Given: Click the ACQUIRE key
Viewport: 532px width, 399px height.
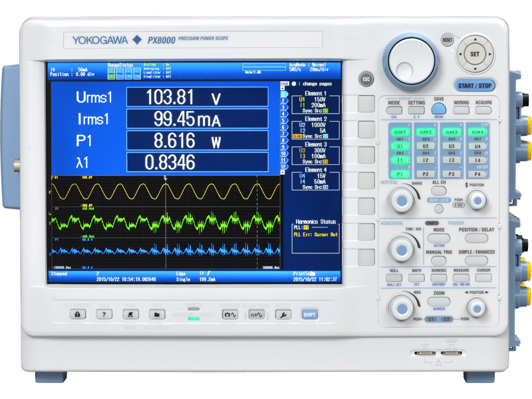Looking at the screenshot, I should tap(483, 110).
